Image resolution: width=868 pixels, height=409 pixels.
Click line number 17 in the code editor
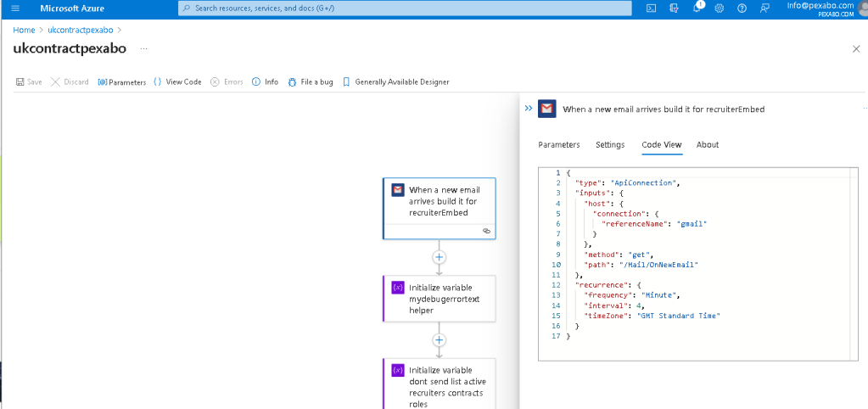coord(557,336)
